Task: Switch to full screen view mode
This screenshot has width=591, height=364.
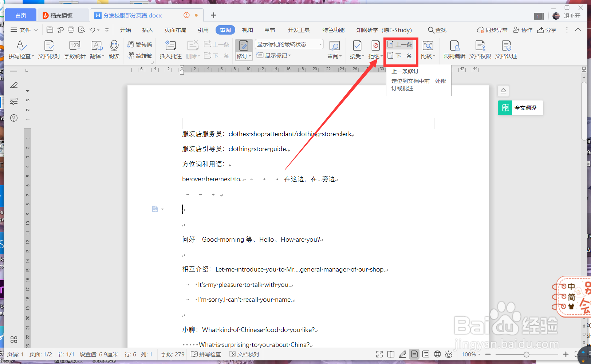Action: click(379, 354)
